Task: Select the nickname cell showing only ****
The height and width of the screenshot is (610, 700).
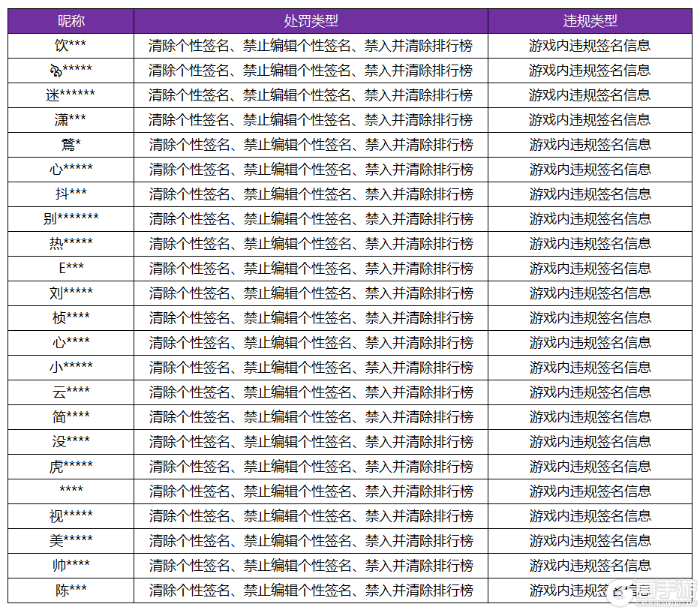Action: point(71,490)
